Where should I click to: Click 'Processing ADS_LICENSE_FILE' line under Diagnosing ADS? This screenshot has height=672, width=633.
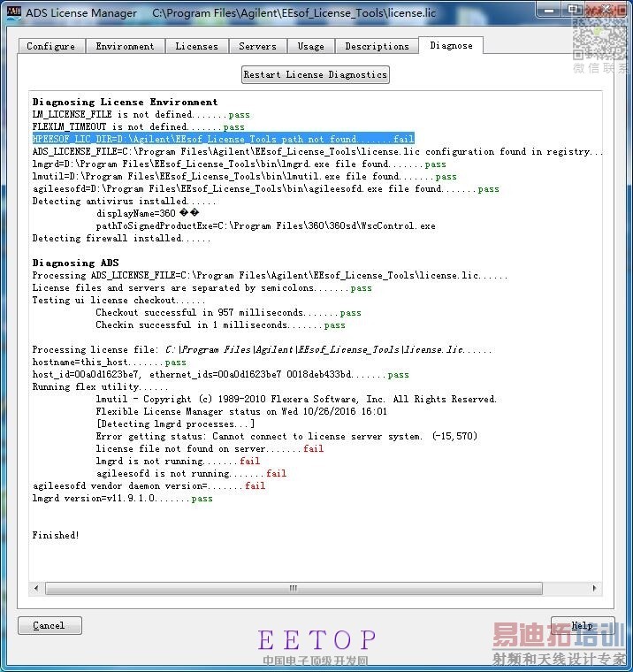tap(270, 276)
